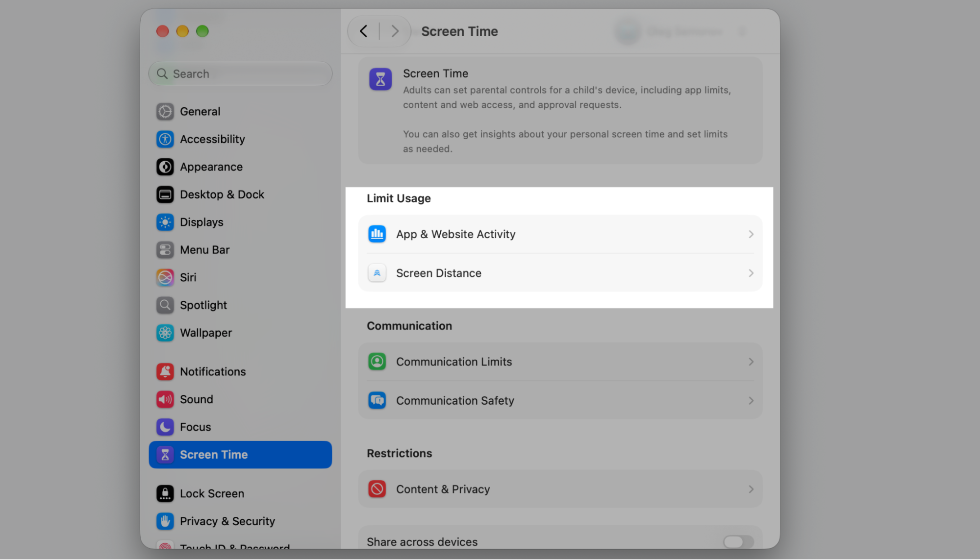Image resolution: width=980 pixels, height=560 pixels.
Task: Click the Focus moon icon
Action: pos(165,427)
